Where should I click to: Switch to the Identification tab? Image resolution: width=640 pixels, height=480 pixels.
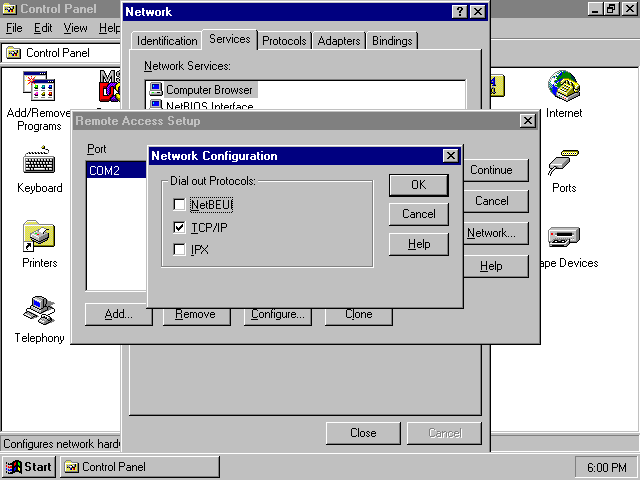[x=167, y=41]
